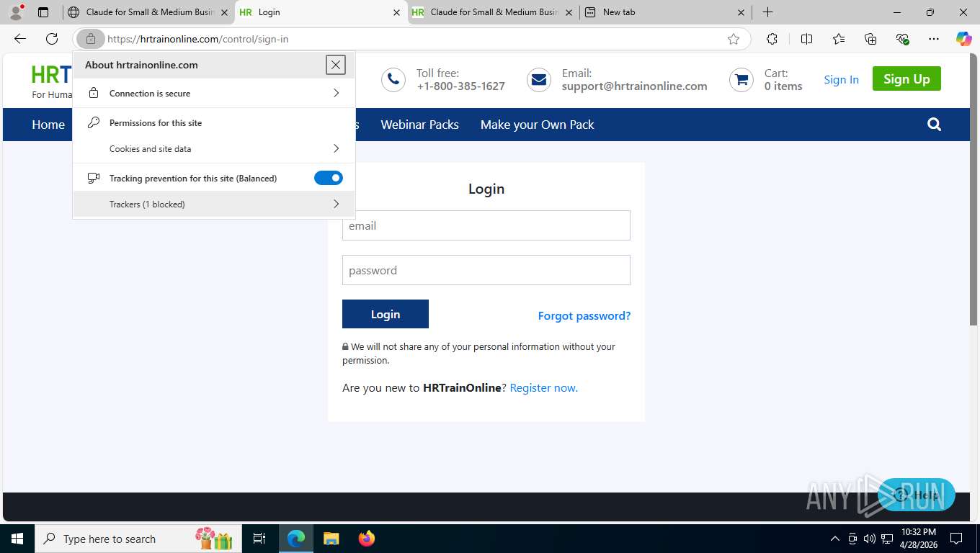Screen dimensions: 980x553
Task: Open the Copilot icon in Edge toolbar
Action: click(x=963, y=39)
